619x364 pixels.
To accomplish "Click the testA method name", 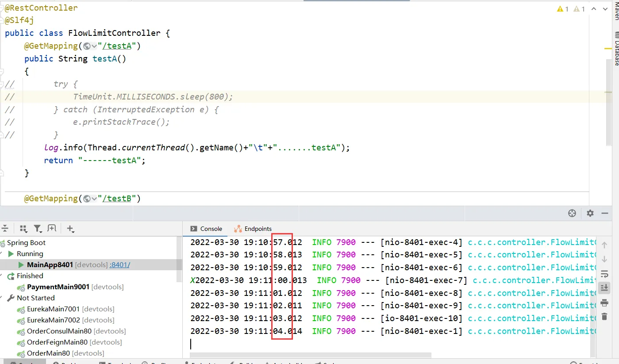I will 104,59.
